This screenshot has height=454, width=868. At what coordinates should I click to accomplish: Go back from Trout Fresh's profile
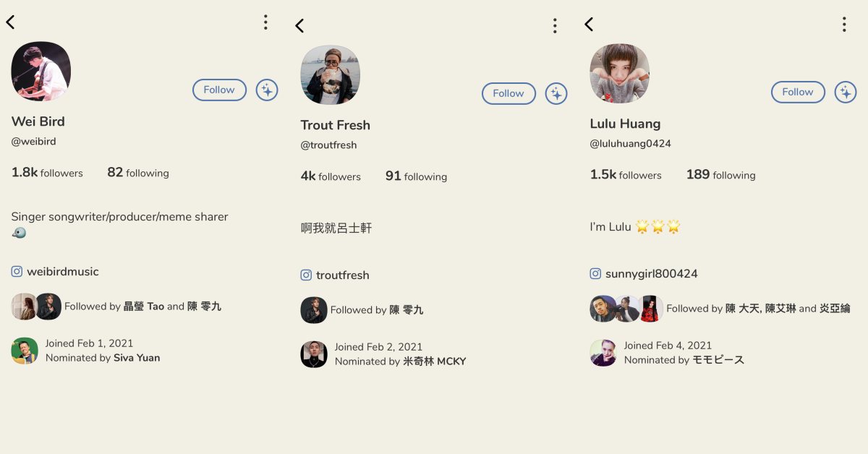point(299,26)
